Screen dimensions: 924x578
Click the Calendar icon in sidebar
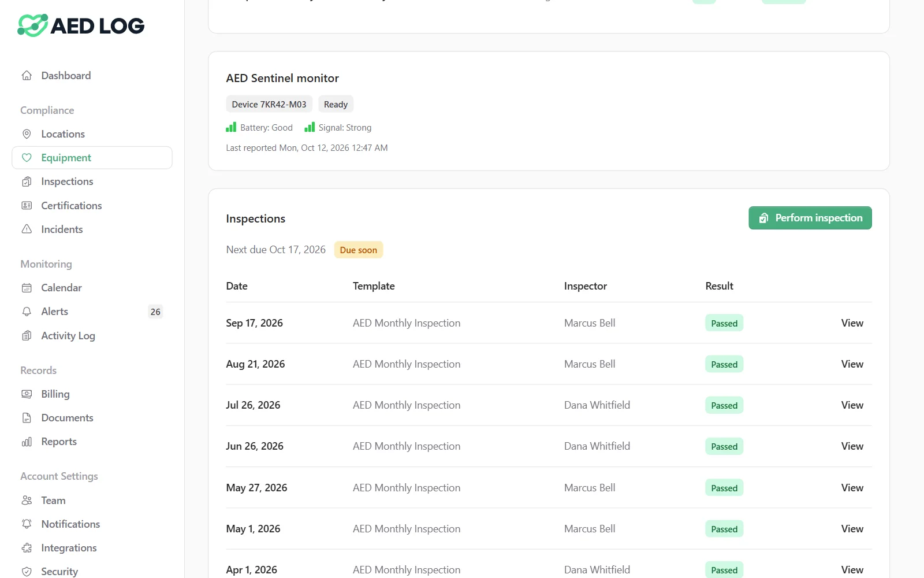(x=27, y=288)
